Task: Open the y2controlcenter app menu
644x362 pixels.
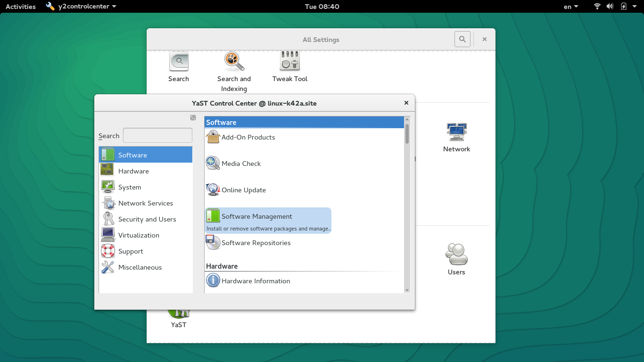Action: point(81,7)
